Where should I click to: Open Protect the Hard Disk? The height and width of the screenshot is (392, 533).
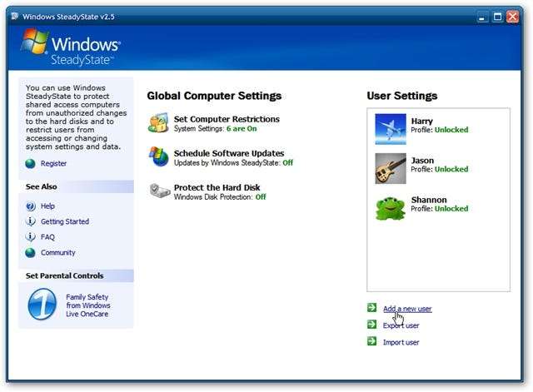[217, 187]
